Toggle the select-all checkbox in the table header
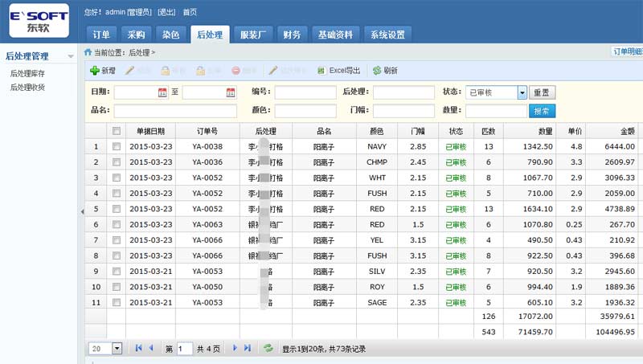This screenshot has height=364, width=643. (x=117, y=131)
